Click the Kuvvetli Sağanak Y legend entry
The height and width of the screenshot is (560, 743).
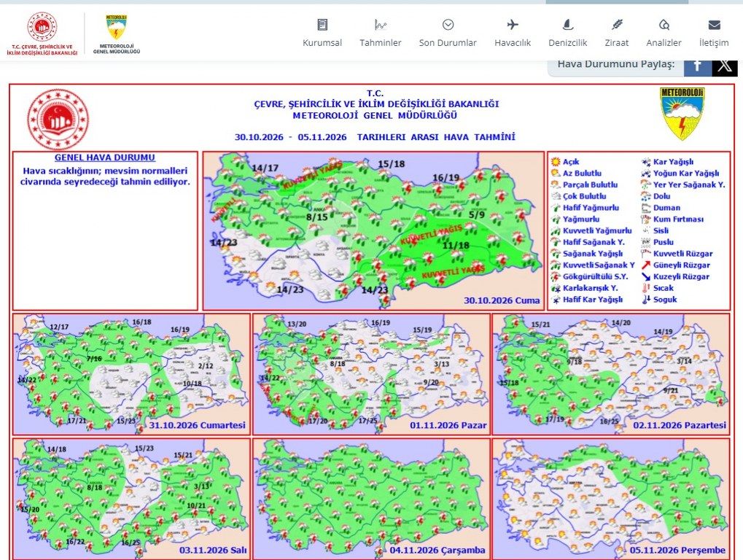593,265
